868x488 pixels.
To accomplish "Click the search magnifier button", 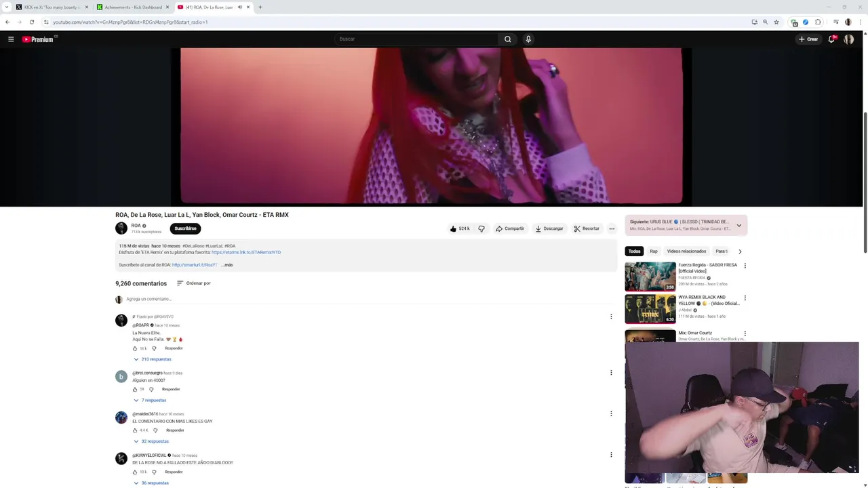I will tap(507, 39).
